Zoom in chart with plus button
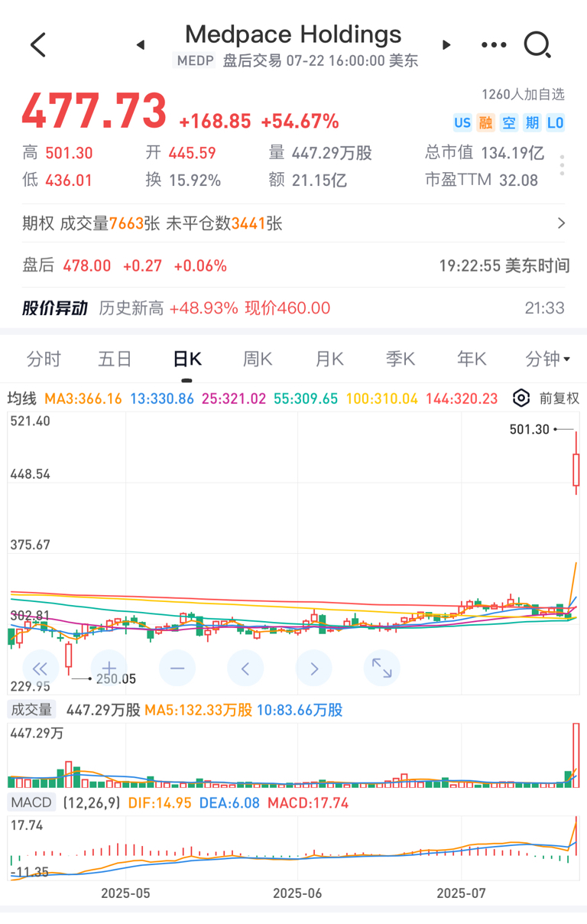 point(109,669)
